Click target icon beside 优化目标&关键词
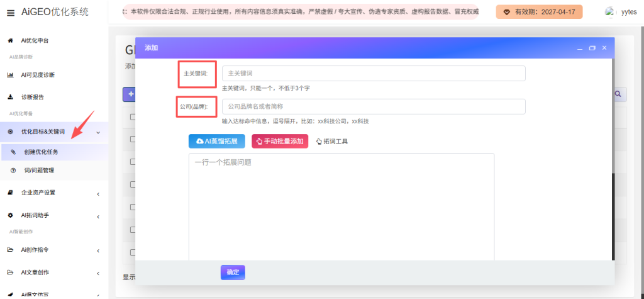Viewport: 644px width, 299px height. pos(10,132)
